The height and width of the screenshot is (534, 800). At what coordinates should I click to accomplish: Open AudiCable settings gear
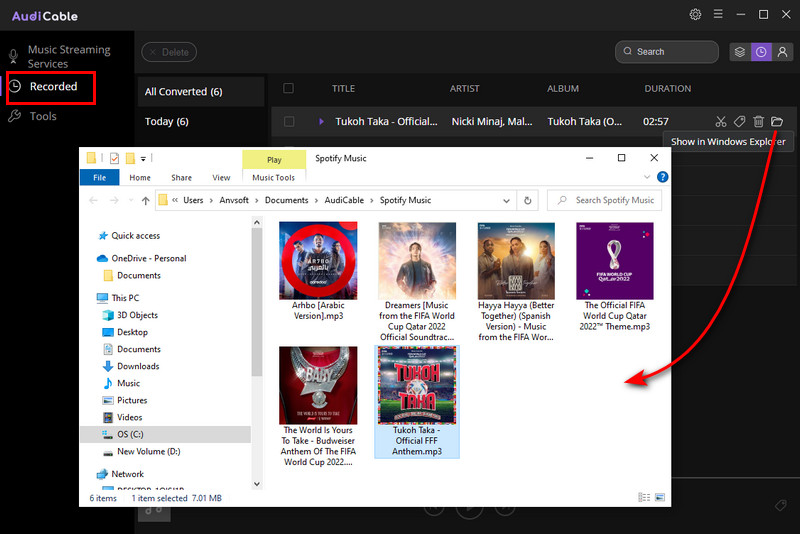pyautogui.click(x=695, y=14)
